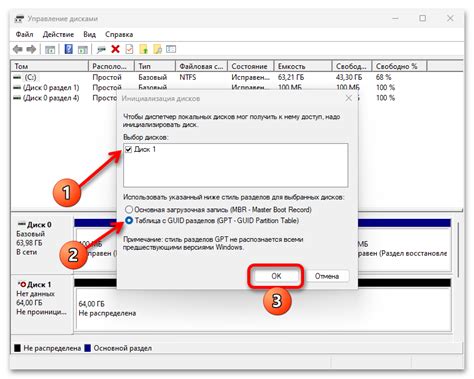Viewport: 474px width, 379px height.
Task: Click the 63,21 ГБ capacity cell
Action: point(291,77)
